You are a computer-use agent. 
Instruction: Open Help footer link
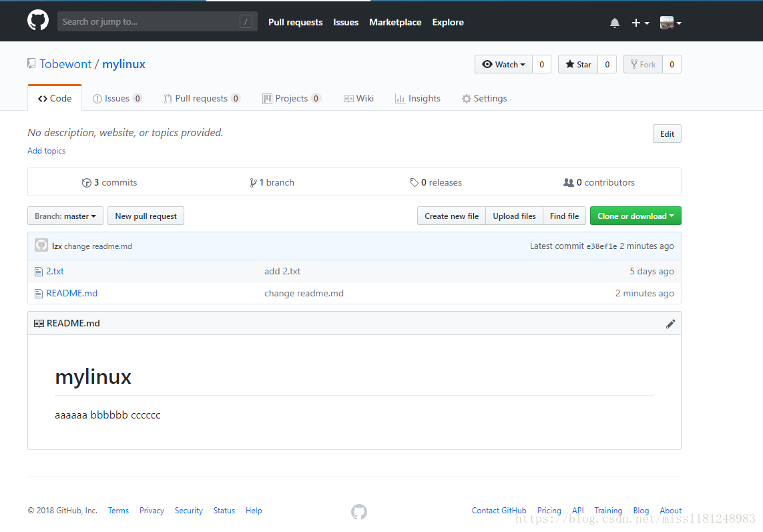[254, 511]
